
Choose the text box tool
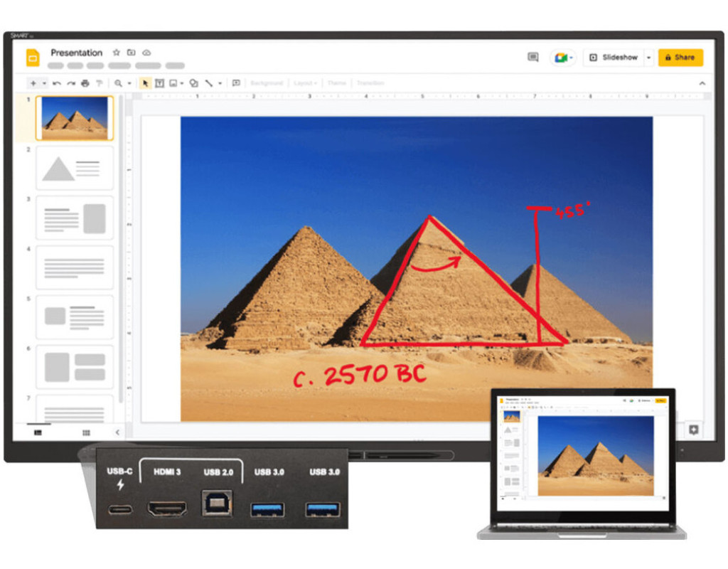[x=159, y=83]
